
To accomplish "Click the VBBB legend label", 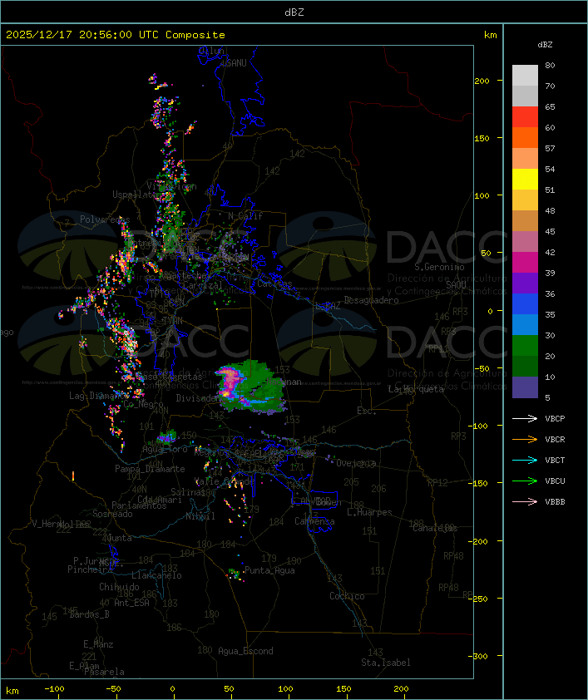I will click(x=555, y=501).
